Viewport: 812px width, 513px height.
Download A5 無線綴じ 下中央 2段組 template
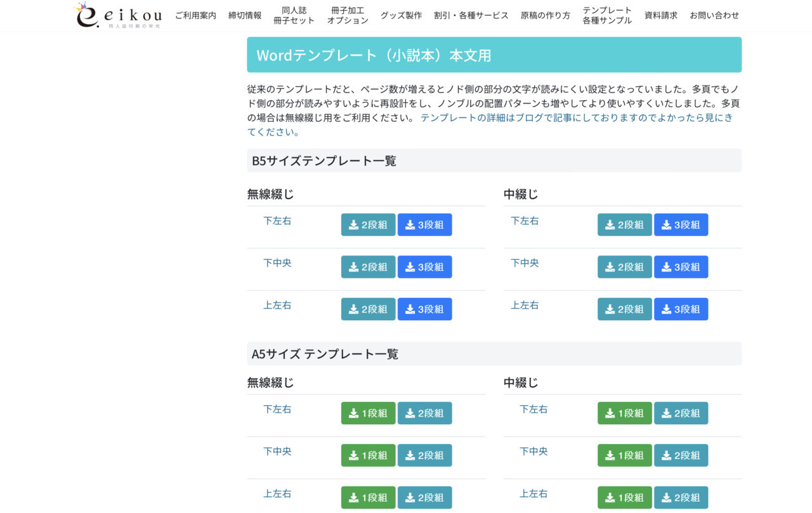coord(424,455)
